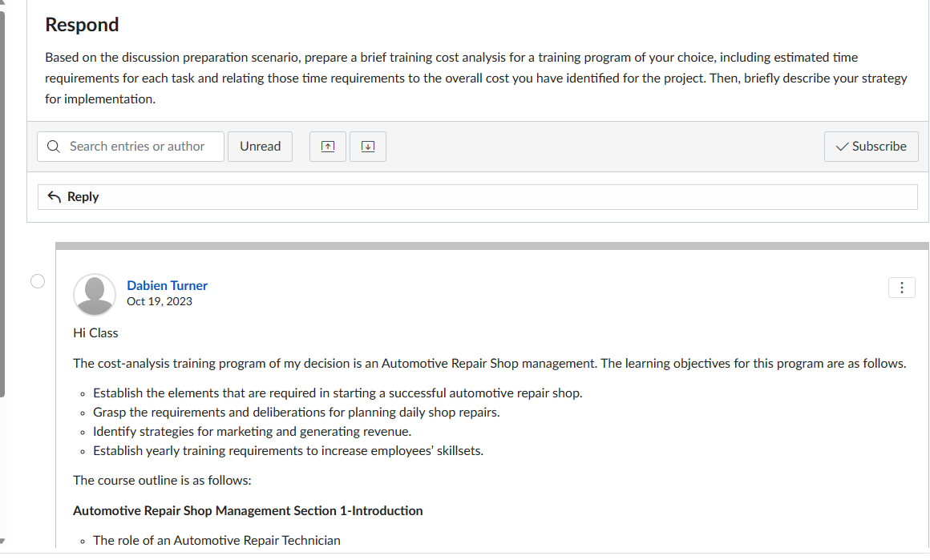This screenshot has height=560, width=930.
Task: Click bullet 'Establish yearly training requirements'
Action: click(x=289, y=451)
